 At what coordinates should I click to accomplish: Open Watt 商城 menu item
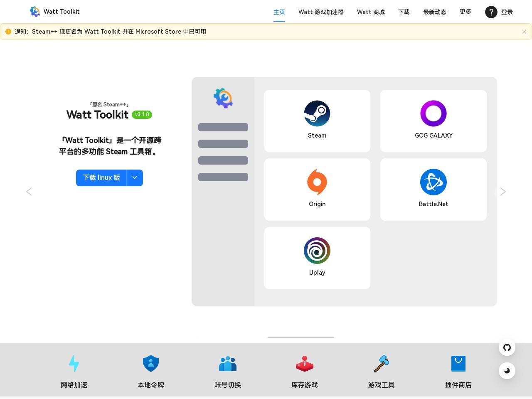click(371, 12)
